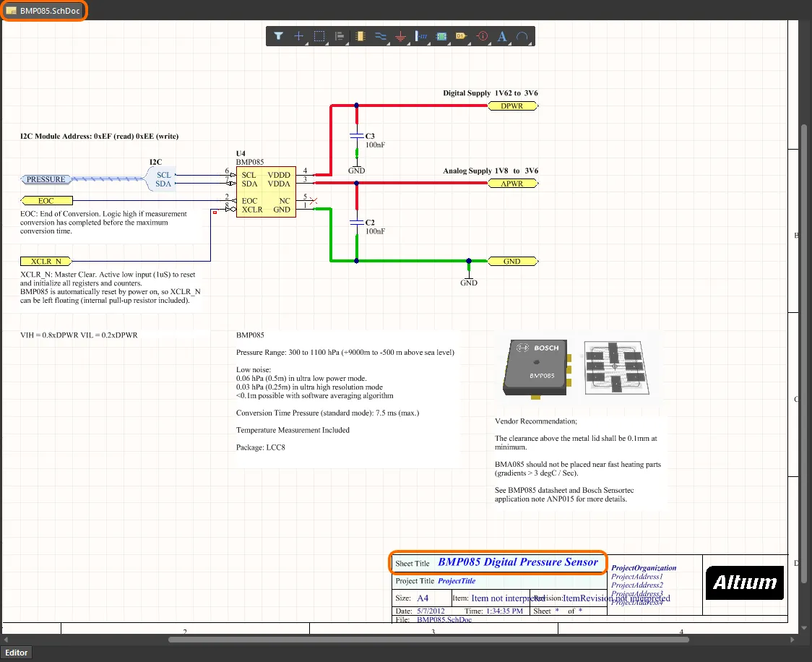Select the GND power port tool
812x662 pixels.
[x=402, y=35]
